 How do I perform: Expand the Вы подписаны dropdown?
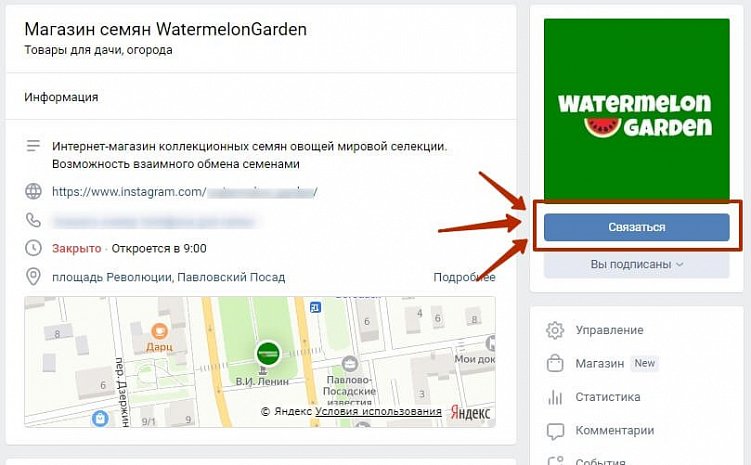[637, 264]
